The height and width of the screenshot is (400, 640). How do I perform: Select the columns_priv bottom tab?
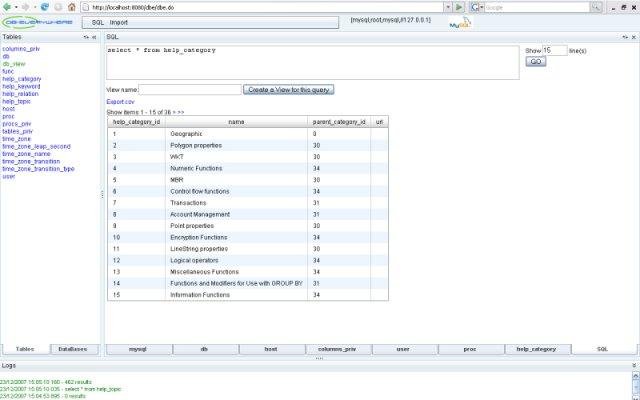click(337, 349)
